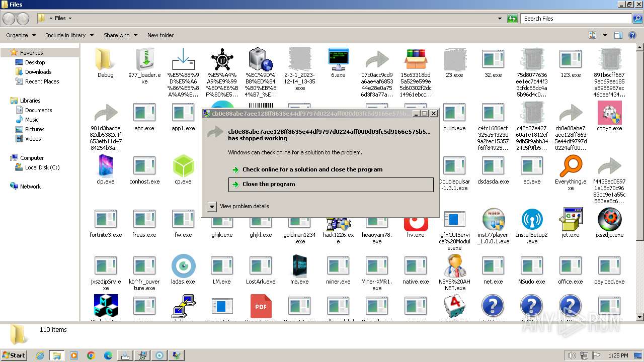
Task: Open the Include in library dropdown
Action: (x=69, y=35)
